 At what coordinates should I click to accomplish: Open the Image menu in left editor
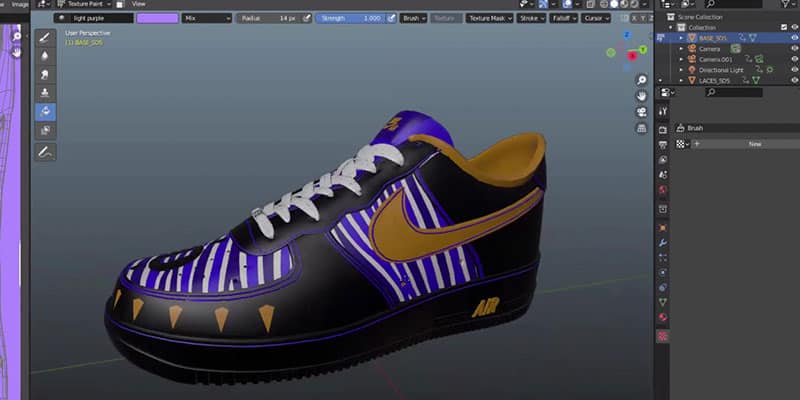(20, 4)
